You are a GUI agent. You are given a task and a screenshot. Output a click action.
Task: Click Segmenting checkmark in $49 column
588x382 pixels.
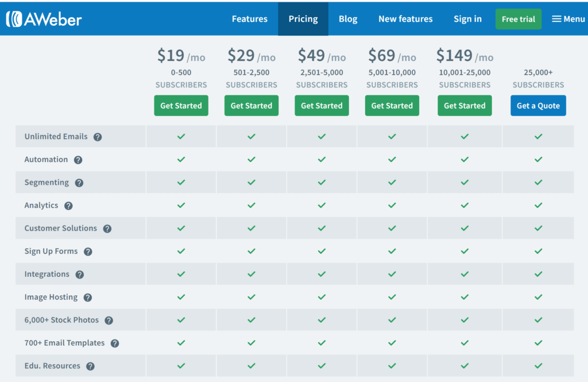click(322, 182)
